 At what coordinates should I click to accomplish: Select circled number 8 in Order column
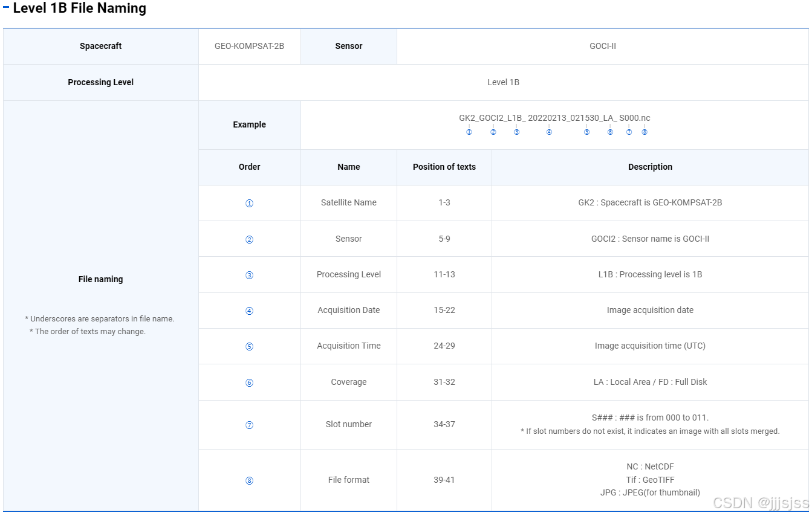pos(249,480)
